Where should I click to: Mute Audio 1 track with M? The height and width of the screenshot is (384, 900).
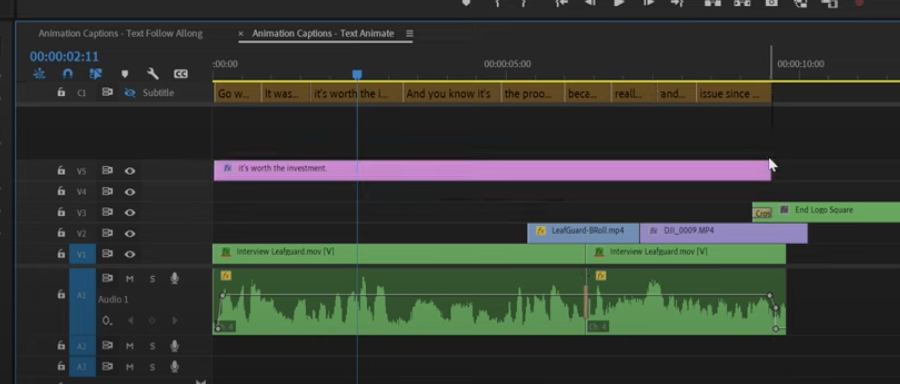[x=130, y=279]
